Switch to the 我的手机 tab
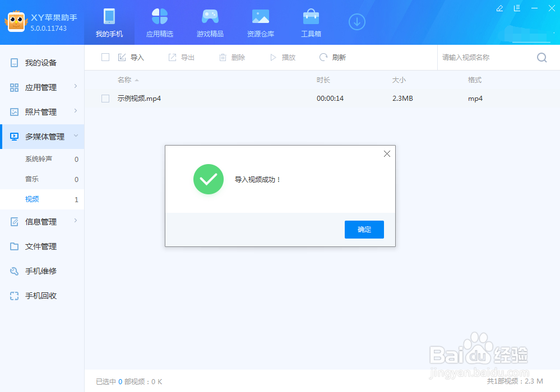This screenshot has height=392, width=560. 109,22
